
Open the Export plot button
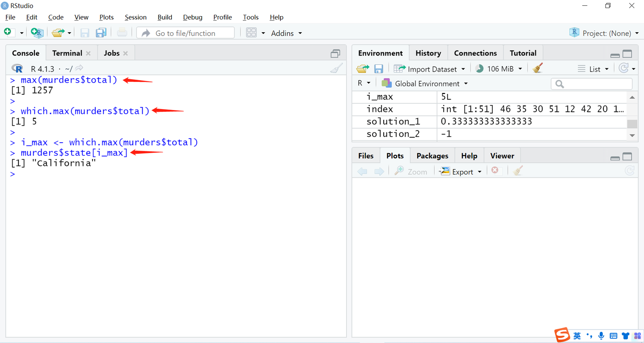coord(460,171)
